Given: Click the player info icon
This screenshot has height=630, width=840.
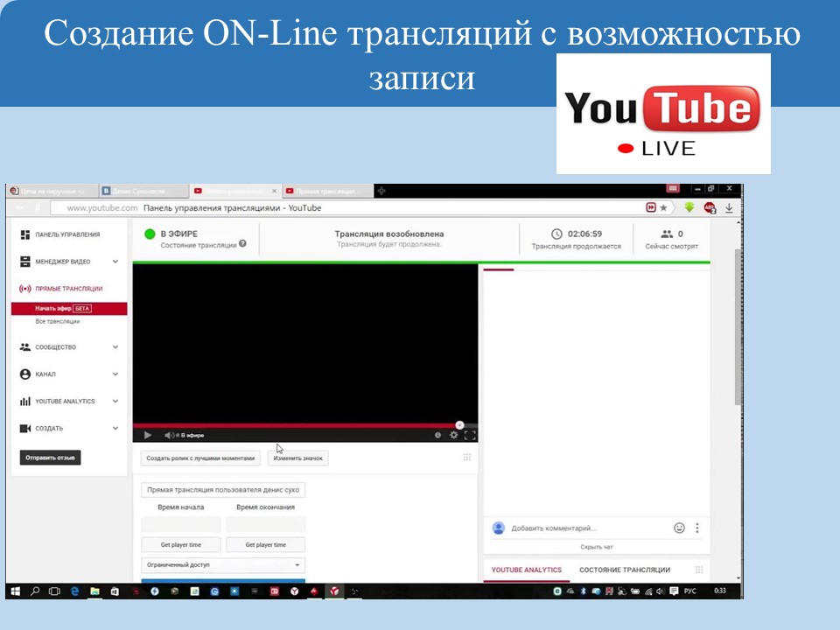Looking at the screenshot, I should click(437, 435).
